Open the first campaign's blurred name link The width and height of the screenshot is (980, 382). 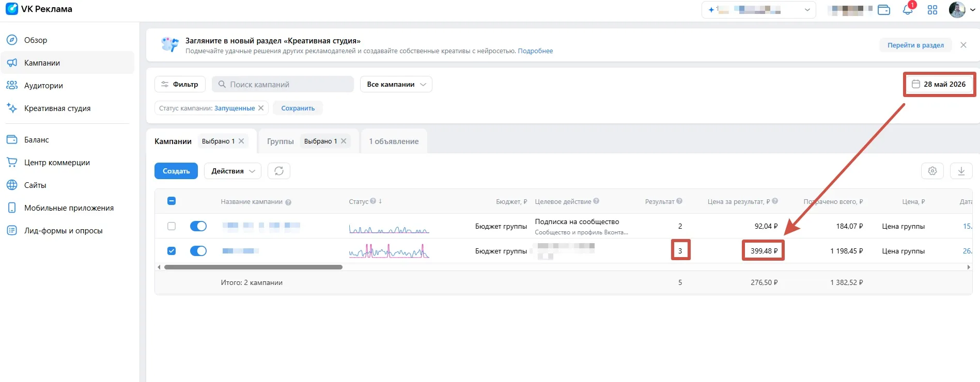pyautogui.click(x=261, y=226)
